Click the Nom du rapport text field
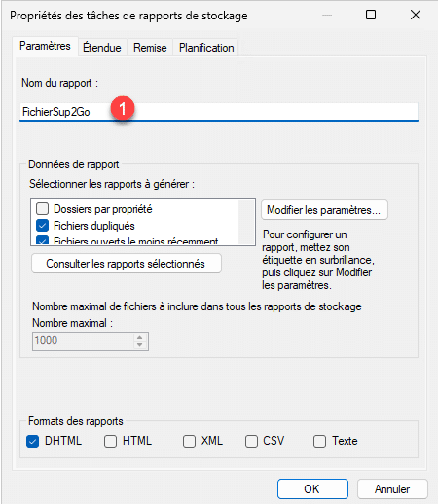 (219, 112)
